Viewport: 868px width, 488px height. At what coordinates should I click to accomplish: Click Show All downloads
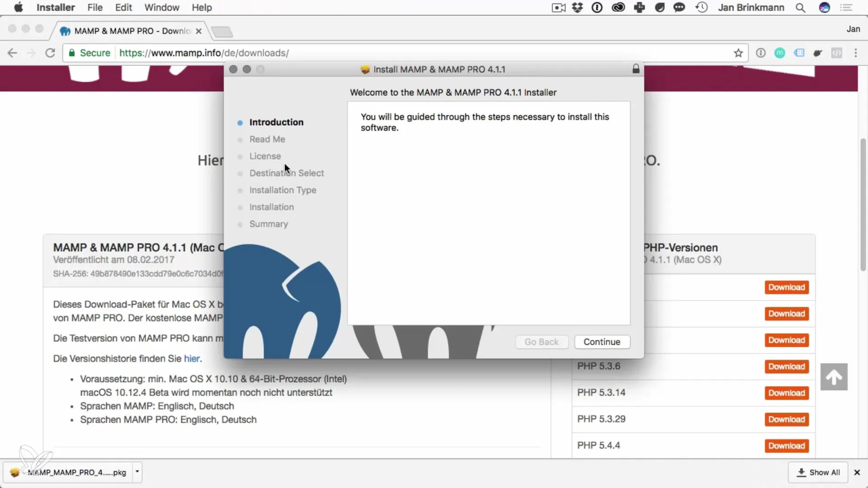click(x=818, y=472)
